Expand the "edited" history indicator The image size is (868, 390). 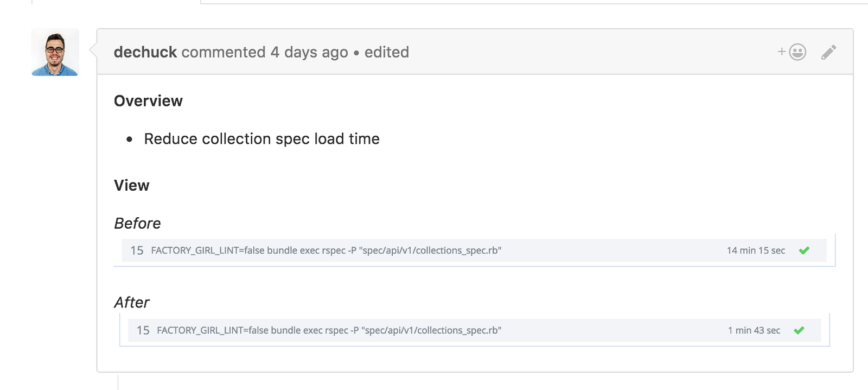click(386, 52)
